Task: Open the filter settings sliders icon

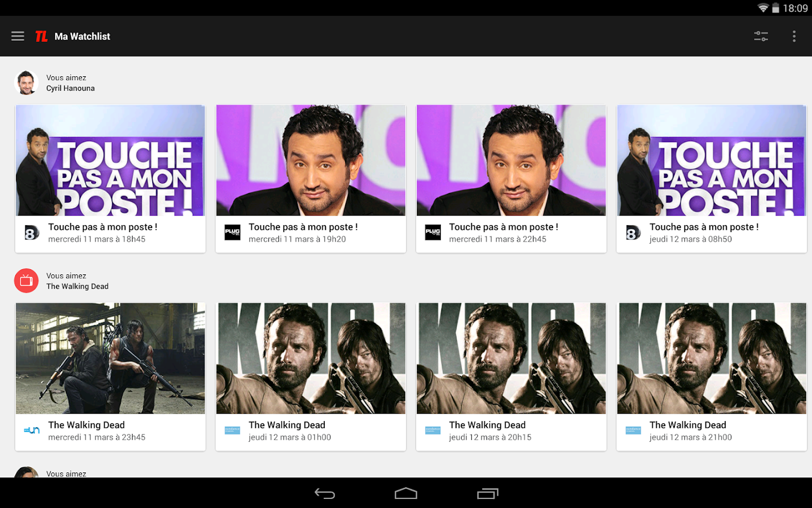Action: point(761,36)
